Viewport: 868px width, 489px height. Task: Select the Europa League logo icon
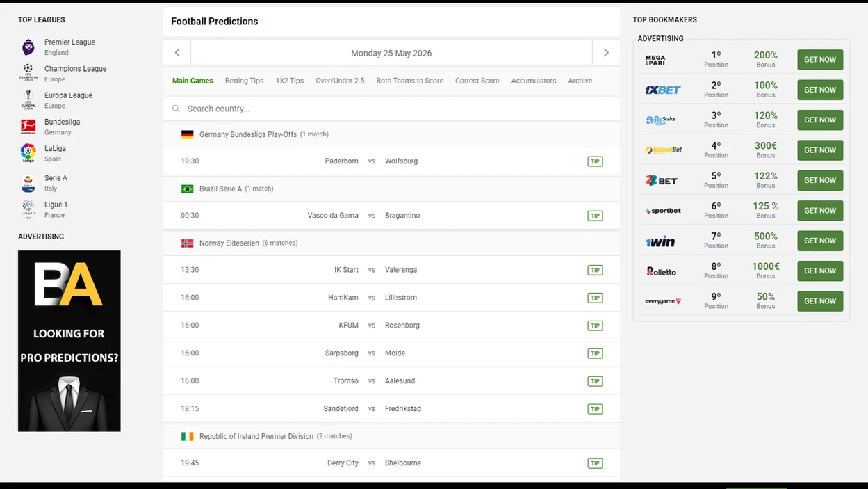tap(28, 100)
